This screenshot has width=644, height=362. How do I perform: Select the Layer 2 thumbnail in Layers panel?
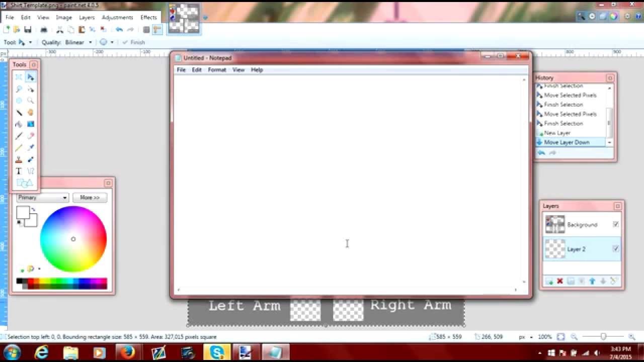555,249
